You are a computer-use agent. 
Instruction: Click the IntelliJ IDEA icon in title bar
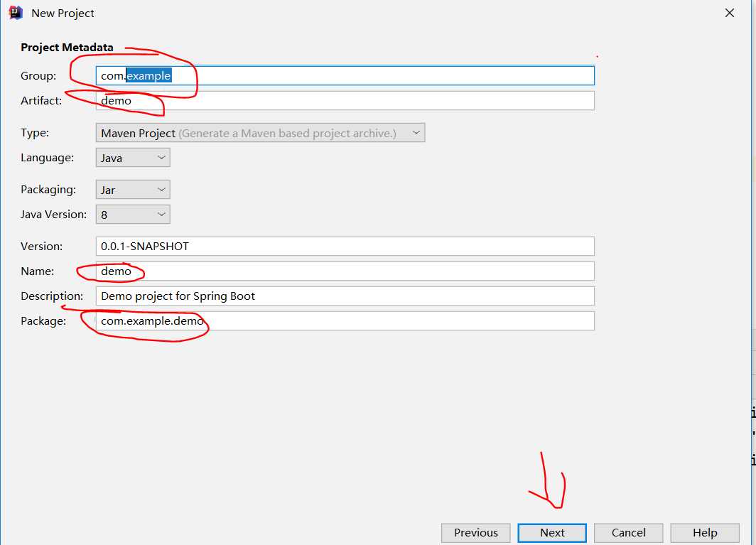click(x=16, y=13)
